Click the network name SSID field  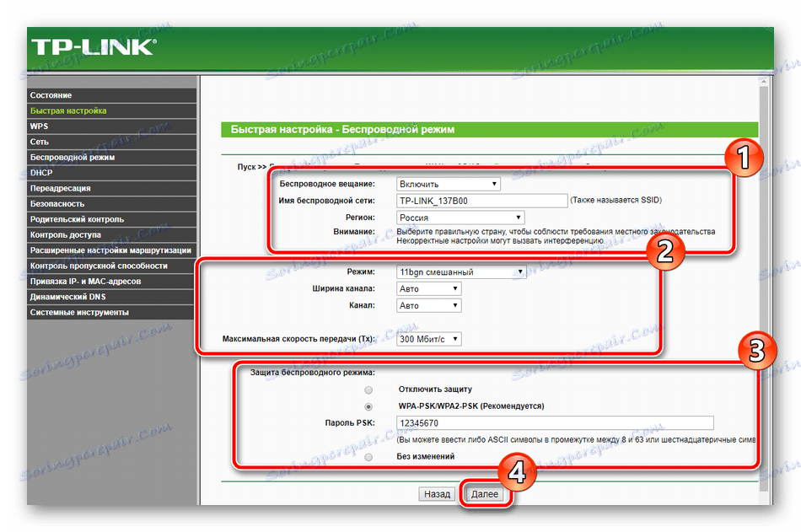coord(481,201)
